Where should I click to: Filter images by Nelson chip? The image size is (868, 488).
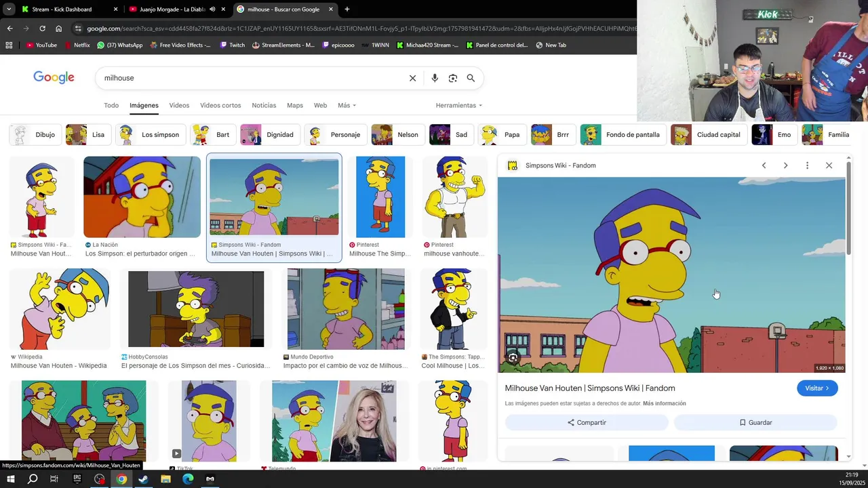click(x=398, y=135)
